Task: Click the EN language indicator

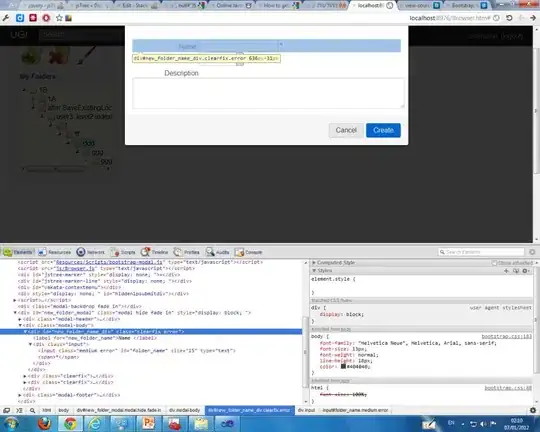Action: point(451,423)
